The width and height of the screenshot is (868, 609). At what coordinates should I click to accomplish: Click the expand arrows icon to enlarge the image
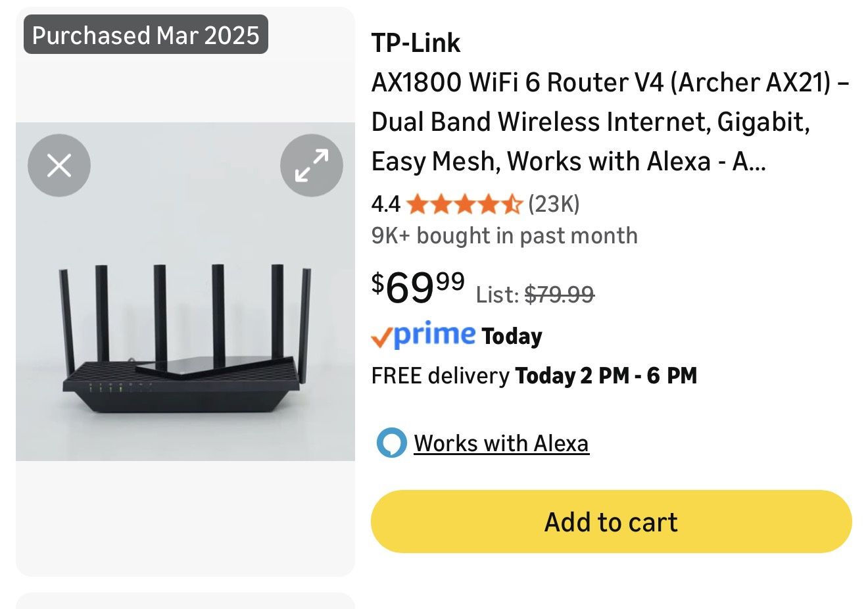point(311,165)
